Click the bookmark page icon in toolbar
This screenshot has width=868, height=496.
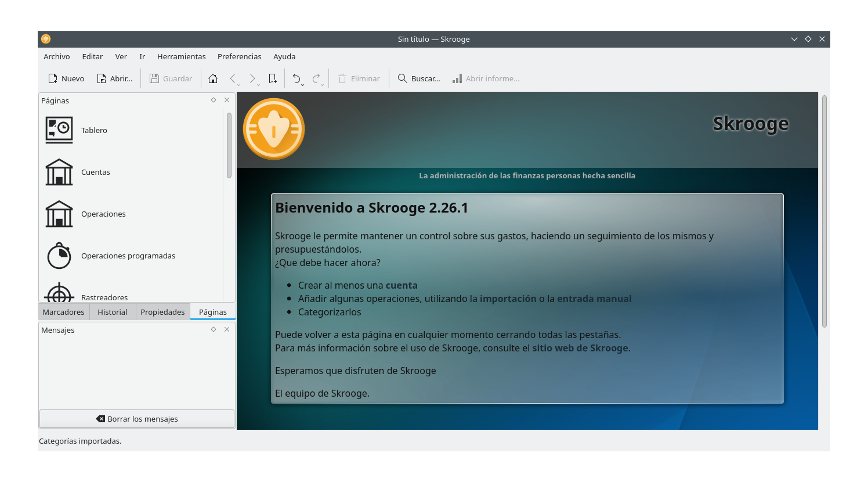[x=273, y=78]
